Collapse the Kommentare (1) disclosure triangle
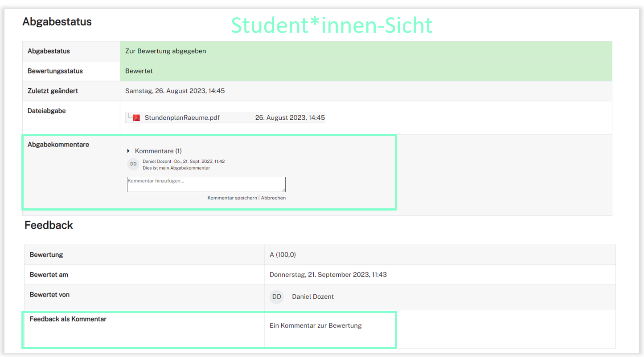644x357 pixels. point(128,151)
